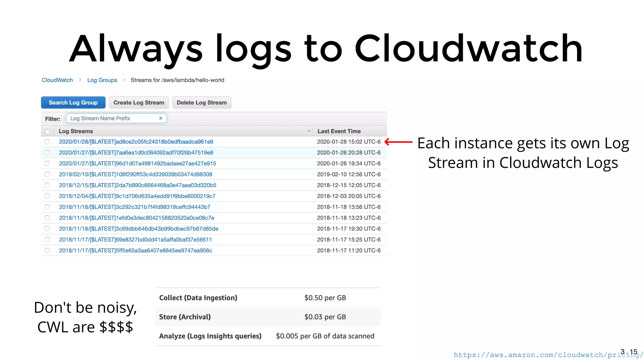Click Delete Log Stream
This screenshot has height=362, width=644.
[x=202, y=102]
